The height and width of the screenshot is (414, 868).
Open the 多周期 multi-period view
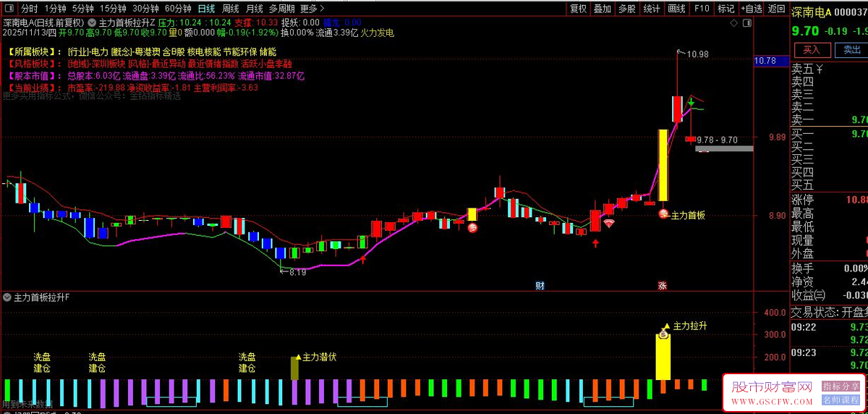[x=281, y=9]
